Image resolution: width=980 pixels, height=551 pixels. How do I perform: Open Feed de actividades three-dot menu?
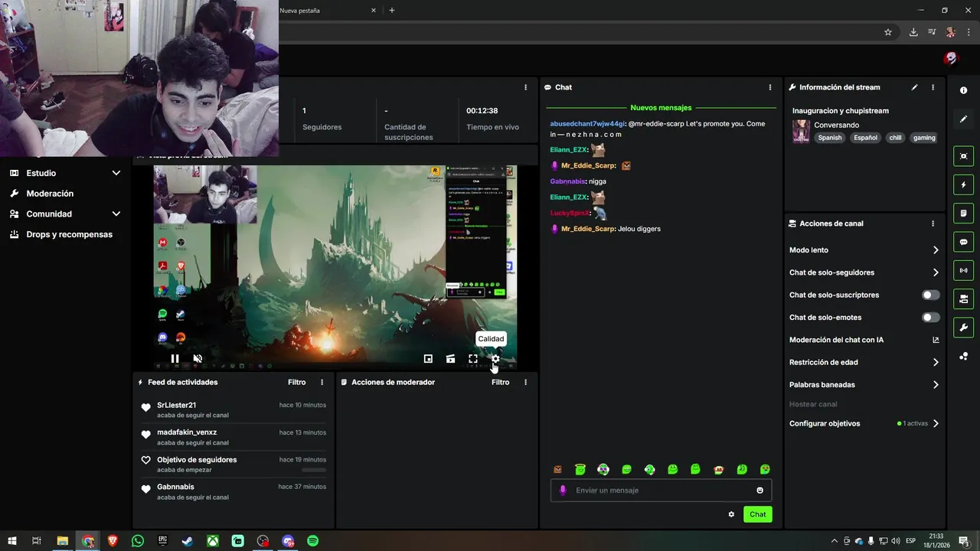click(x=322, y=382)
